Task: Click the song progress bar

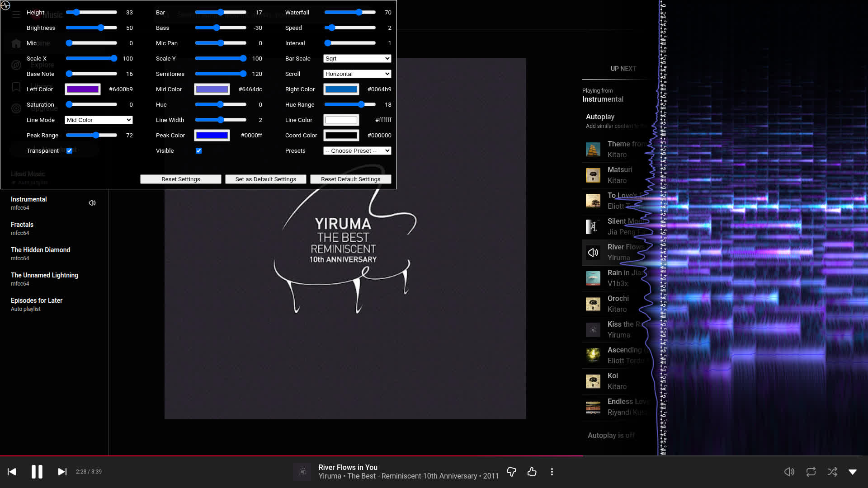Action: pyautogui.click(x=434, y=456)
